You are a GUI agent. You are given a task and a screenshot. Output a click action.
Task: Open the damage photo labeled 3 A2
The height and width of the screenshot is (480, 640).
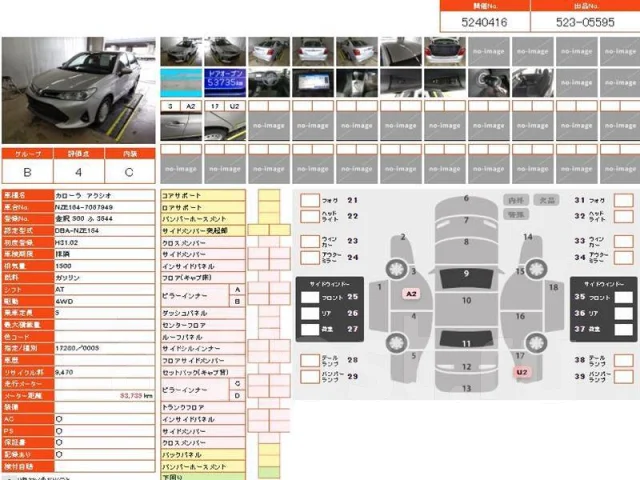[x=181, y=126]
